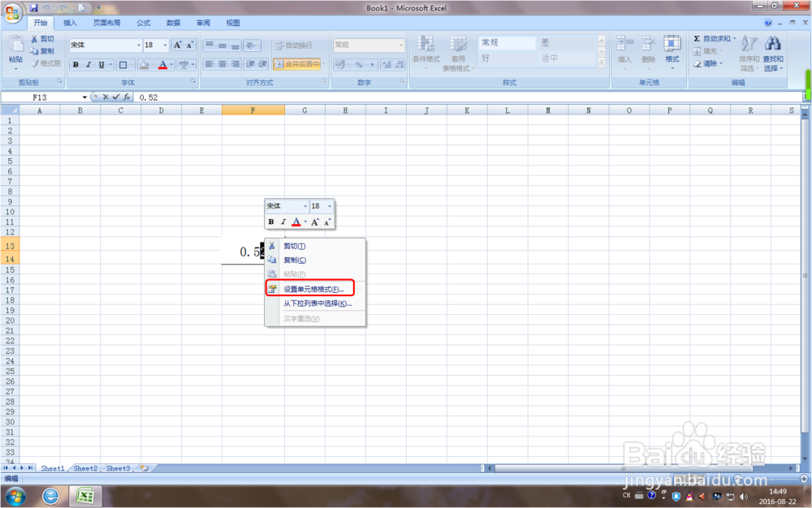
Task: Open the number format dropdown (常规)
Action: click(401, 45)
